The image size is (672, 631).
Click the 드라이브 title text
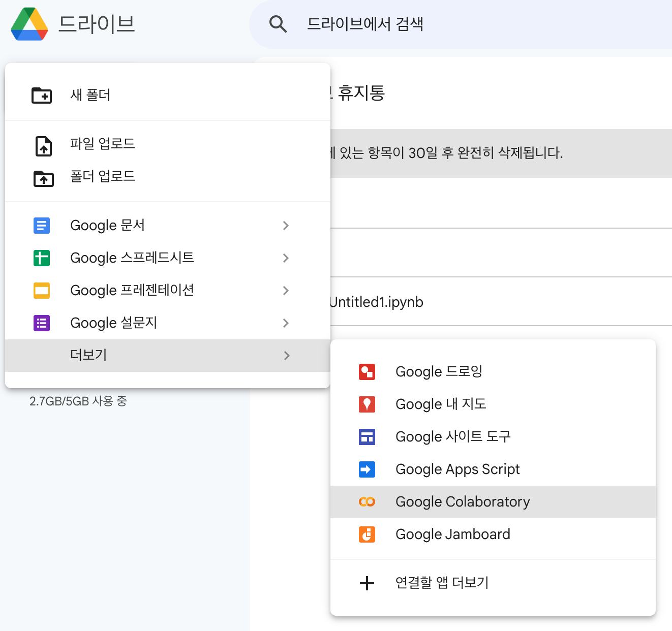(97, 24)
